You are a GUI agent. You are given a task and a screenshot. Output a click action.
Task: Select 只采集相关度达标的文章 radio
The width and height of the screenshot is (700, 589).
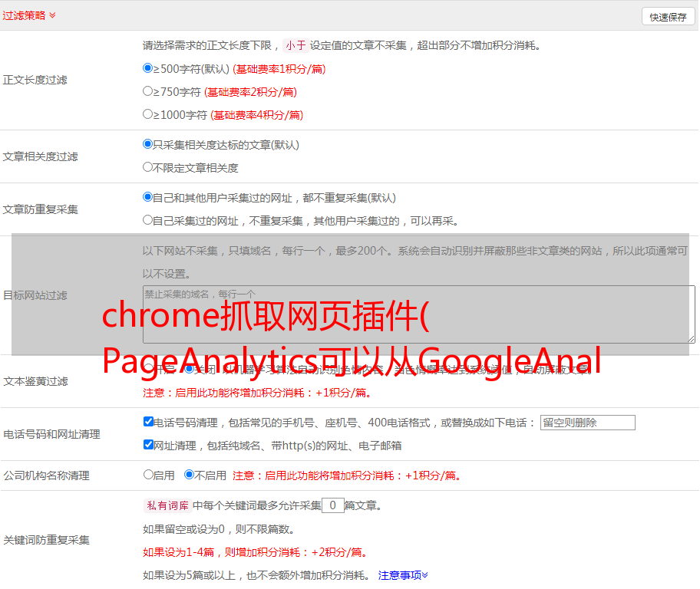(147, 144)
